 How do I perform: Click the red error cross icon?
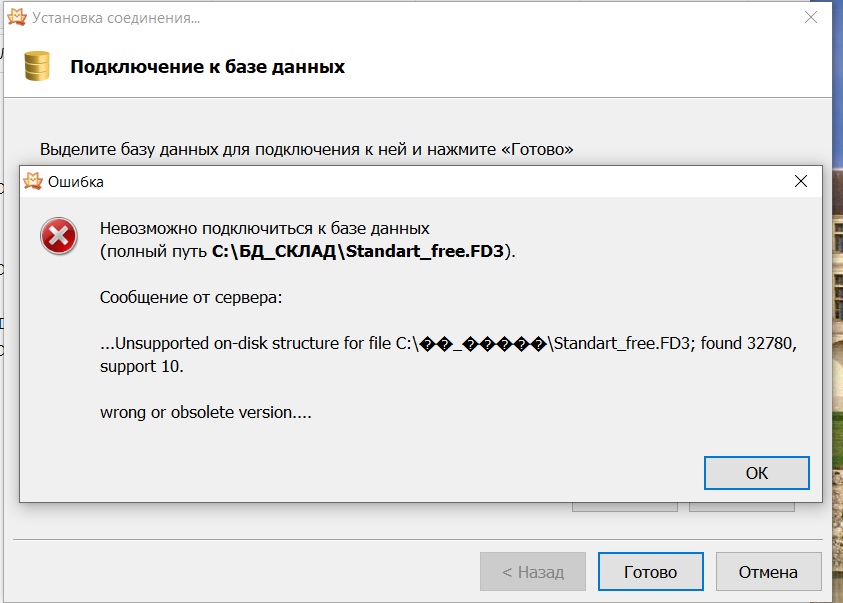[59, 236]
